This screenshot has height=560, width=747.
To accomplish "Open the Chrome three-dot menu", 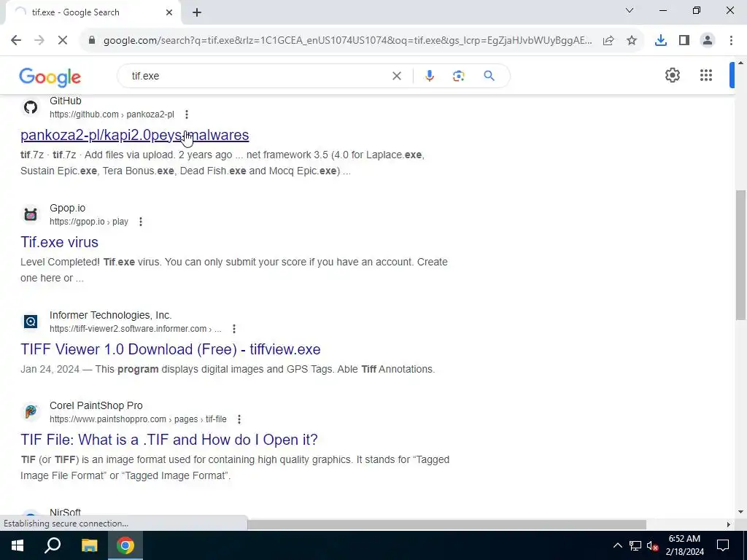I will click(731, 41).
